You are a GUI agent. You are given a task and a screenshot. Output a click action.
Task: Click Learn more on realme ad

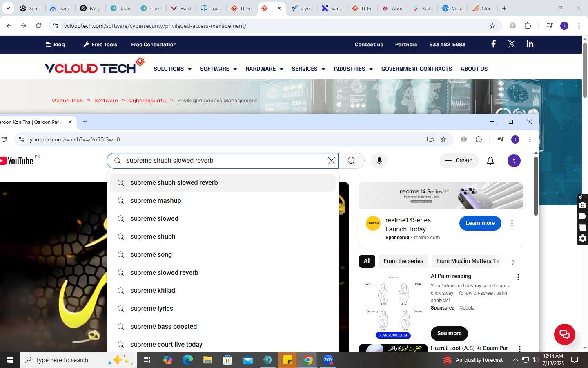click(480, 223)
